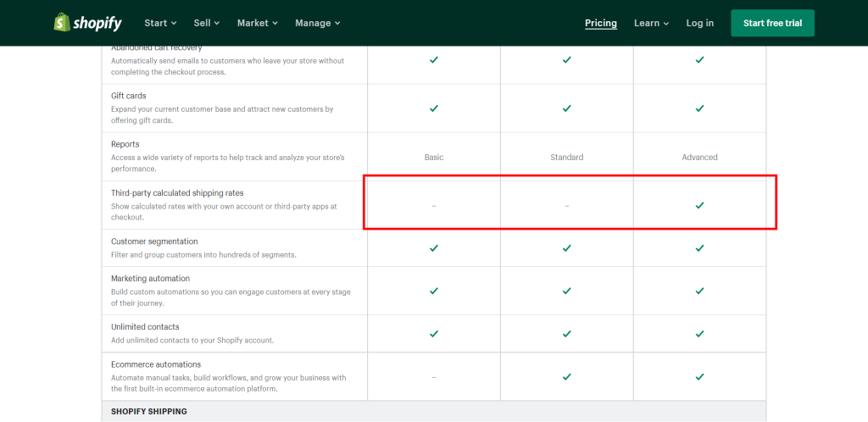
Task: Click the 'Marketing automation' feature title
Action: [x=151, y=278]
